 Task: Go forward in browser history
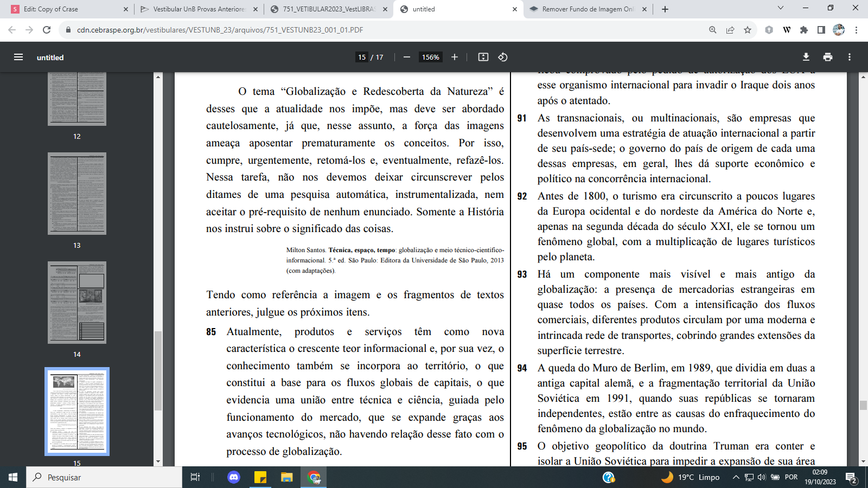coord(29,30)
